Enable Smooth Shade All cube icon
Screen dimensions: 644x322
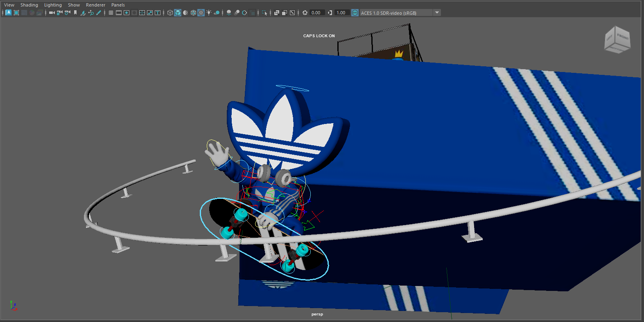tap(178, 13)
